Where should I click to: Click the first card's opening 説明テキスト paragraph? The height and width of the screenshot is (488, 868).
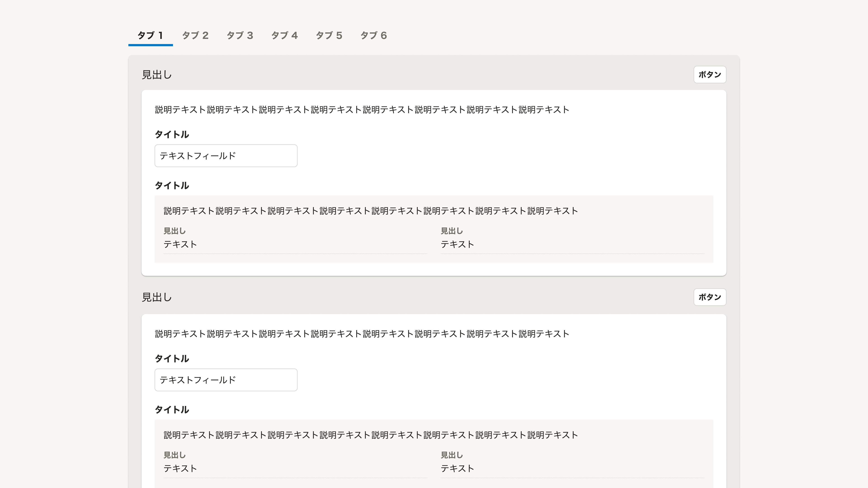(x=362, y=110)
